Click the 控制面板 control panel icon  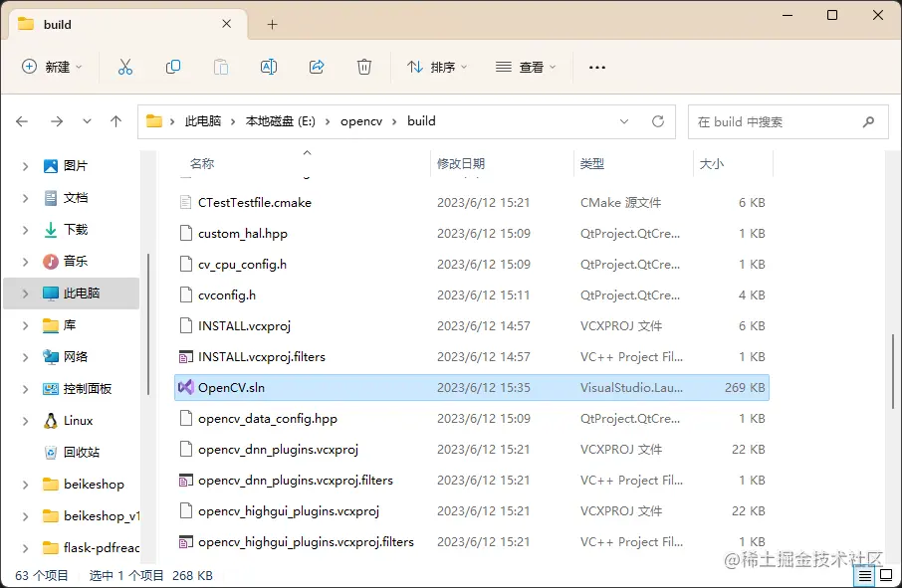click(51, 389)
